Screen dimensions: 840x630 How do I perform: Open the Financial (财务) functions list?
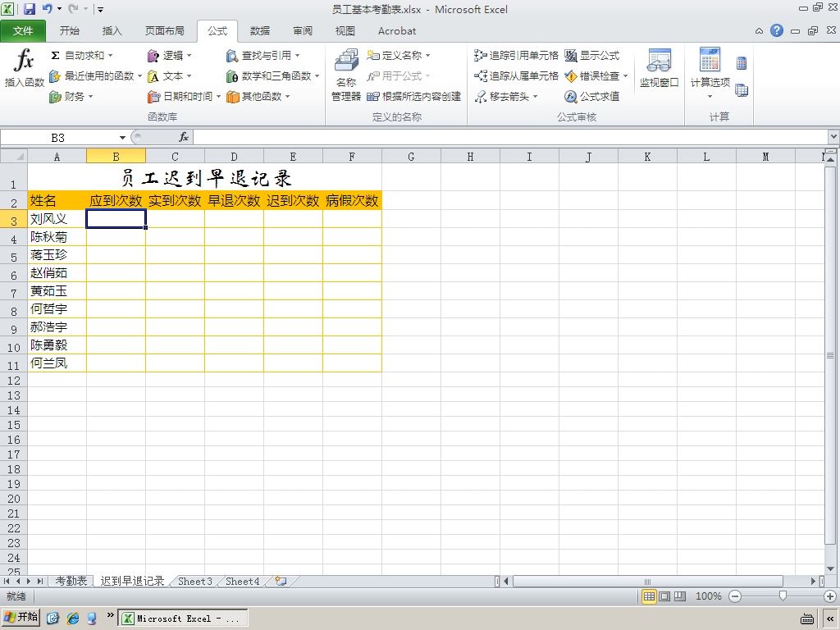[71, 97]
